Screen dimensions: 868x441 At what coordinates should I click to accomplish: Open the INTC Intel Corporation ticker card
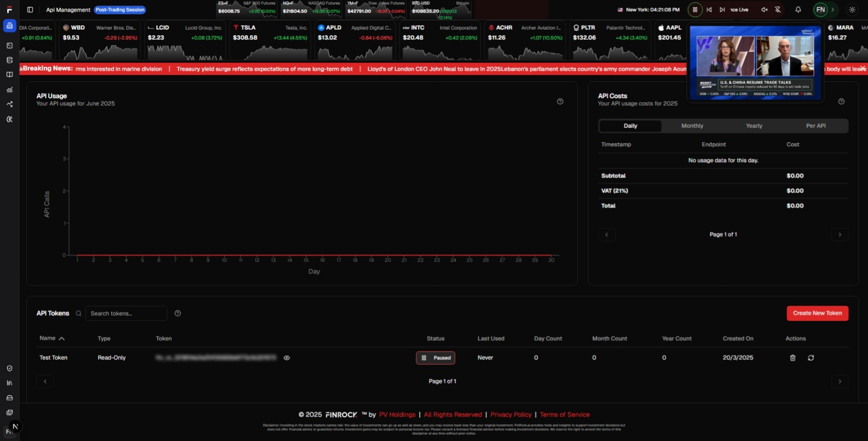tap(440, 41)
